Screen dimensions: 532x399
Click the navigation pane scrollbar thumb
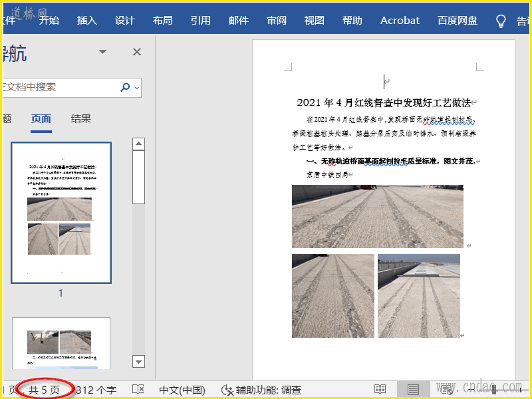138,177
